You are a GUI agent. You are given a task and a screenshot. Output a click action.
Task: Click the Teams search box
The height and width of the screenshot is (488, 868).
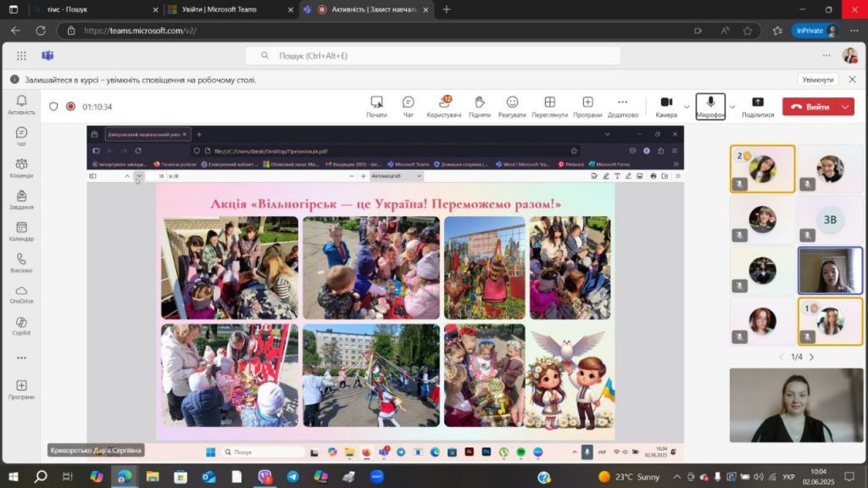pyautogui.click(x=433, y=55)
